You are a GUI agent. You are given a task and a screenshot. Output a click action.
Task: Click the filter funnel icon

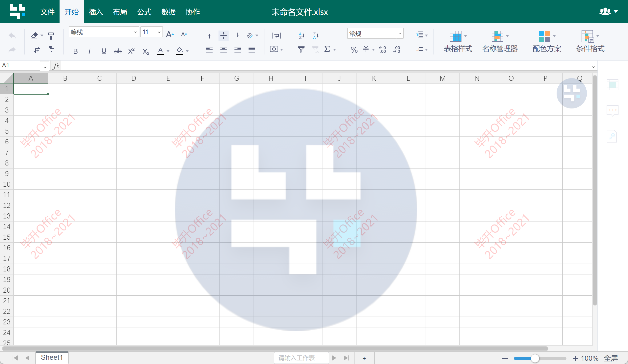pos(301,49)
